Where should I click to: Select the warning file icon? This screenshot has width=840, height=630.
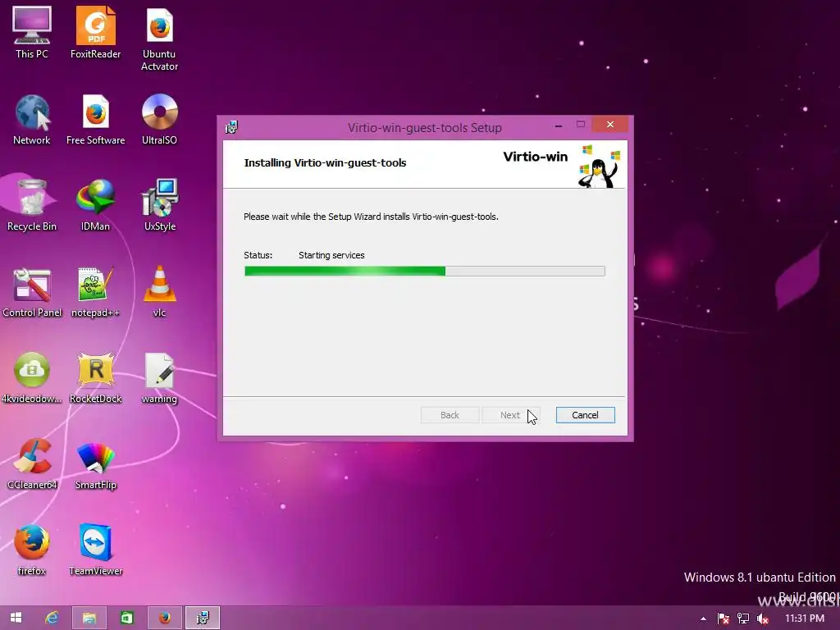(x=159, y=377)
